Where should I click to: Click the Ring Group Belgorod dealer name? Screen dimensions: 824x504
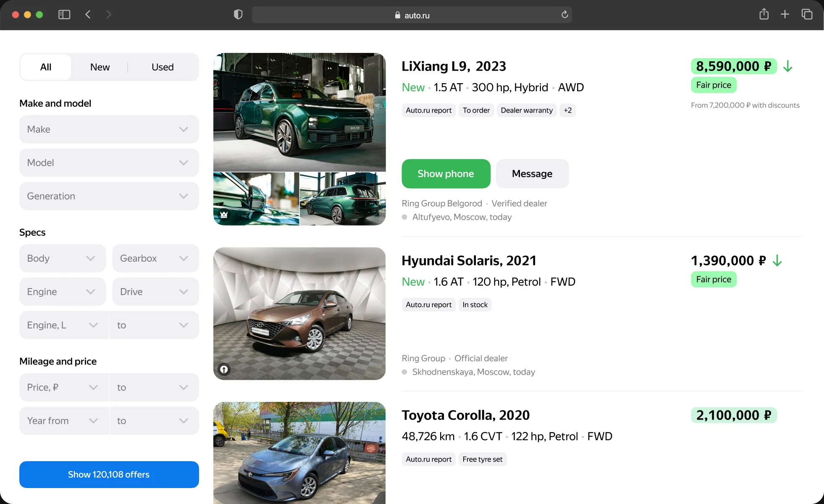(442, 204)
